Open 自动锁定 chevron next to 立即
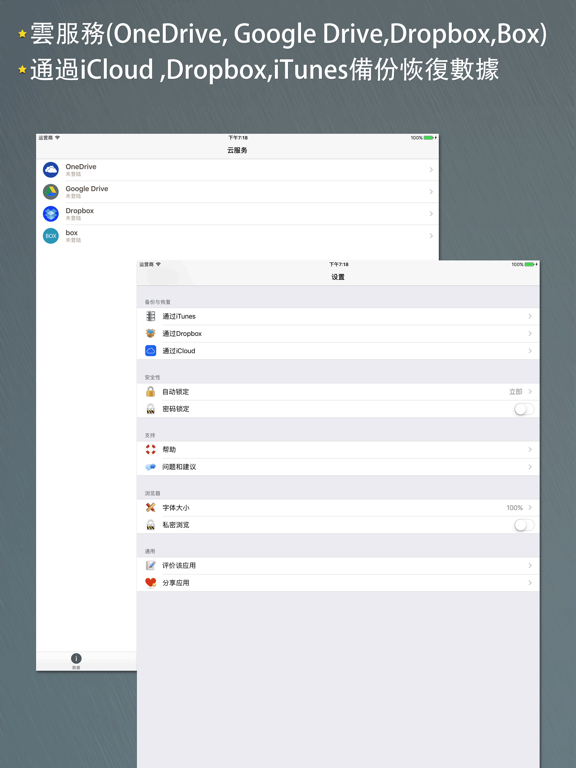The width and height of the screenshot is (576, 768). coord(530,391)
